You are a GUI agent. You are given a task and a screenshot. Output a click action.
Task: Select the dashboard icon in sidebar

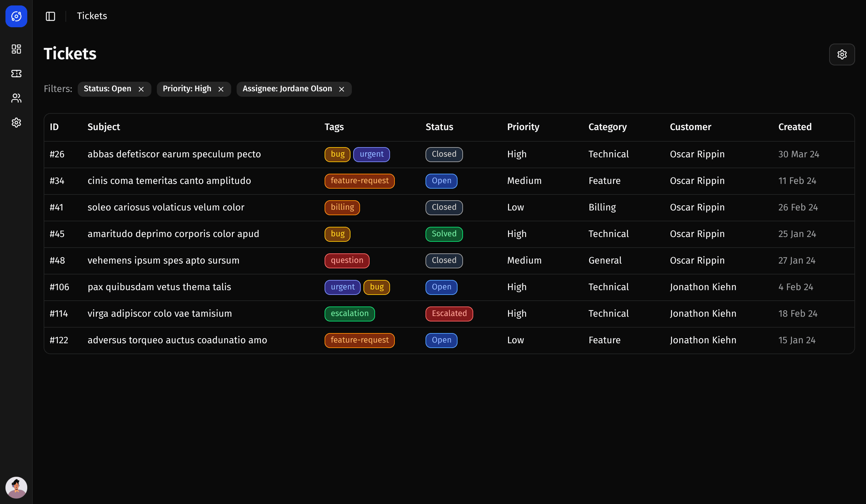[16, 49]
